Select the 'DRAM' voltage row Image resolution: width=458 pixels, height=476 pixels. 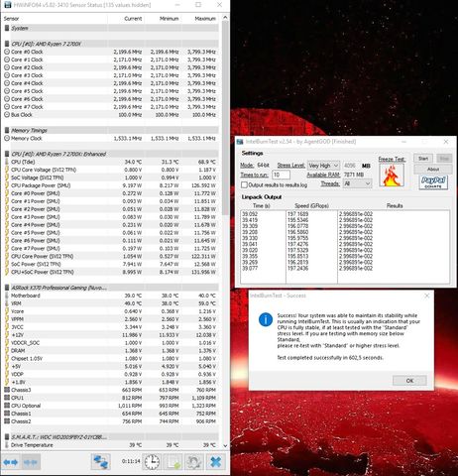click(x=111, y=351)
